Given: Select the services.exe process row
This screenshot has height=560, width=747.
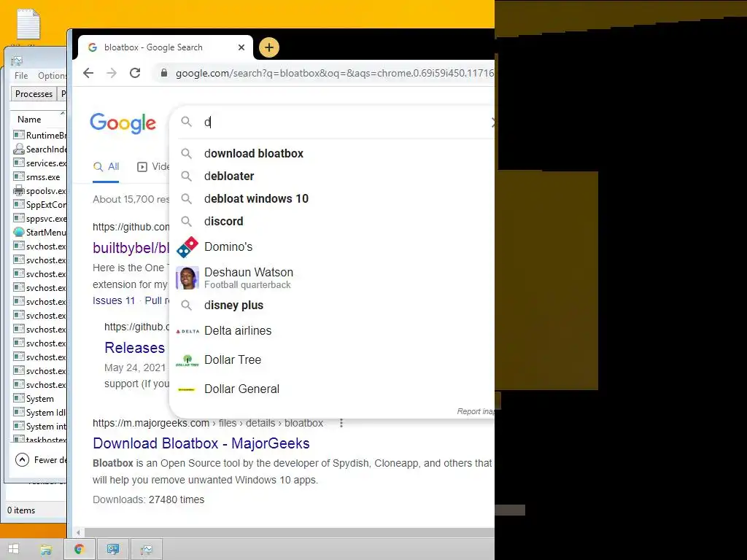Looking at the screenshot, I should [39, 163].
